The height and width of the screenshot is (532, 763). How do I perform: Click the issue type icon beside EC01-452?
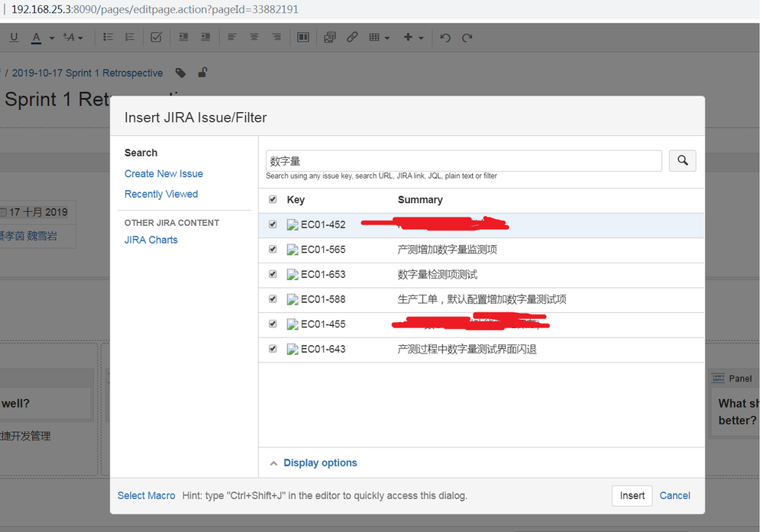[293, 224]
